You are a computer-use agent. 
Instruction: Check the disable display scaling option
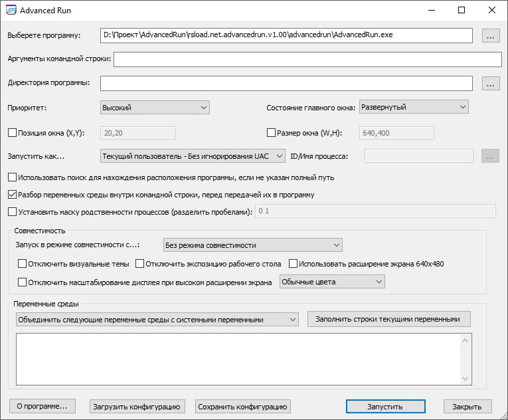tap(23, 282)
